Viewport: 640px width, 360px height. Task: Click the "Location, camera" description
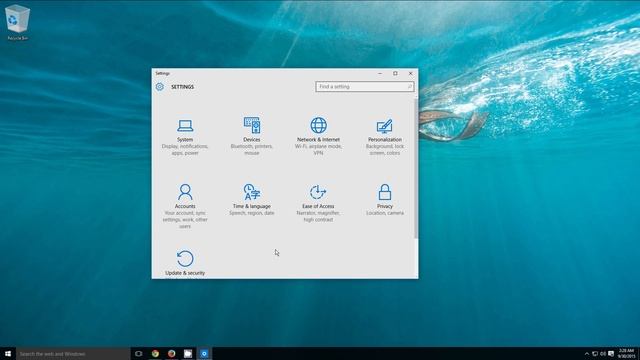click(x=384, y=213)
